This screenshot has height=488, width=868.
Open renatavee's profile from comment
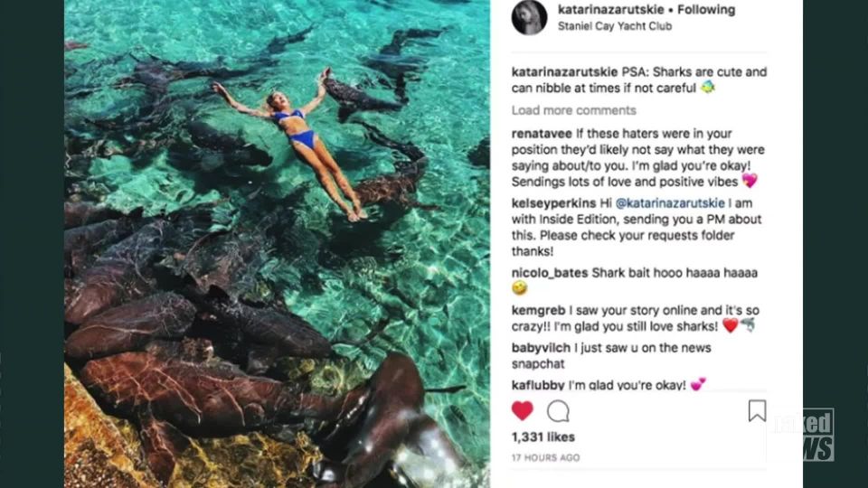(540, 133)
